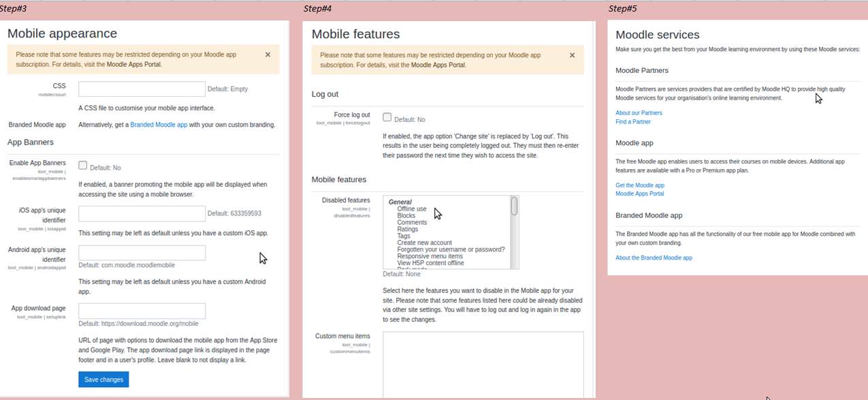Viewport: 868px width, 400px height.
Task: Click Default: 633359593 text
Action: pyautogui.click(x=234, y=213)
